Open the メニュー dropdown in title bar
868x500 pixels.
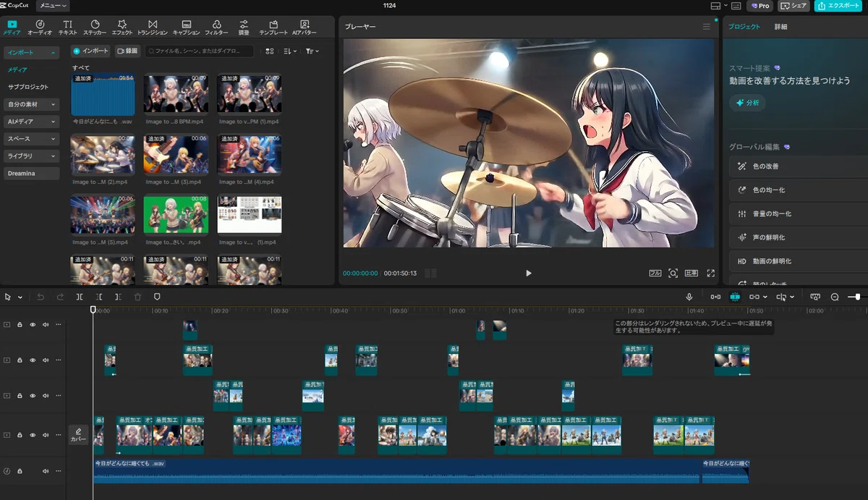pos(53,6)
